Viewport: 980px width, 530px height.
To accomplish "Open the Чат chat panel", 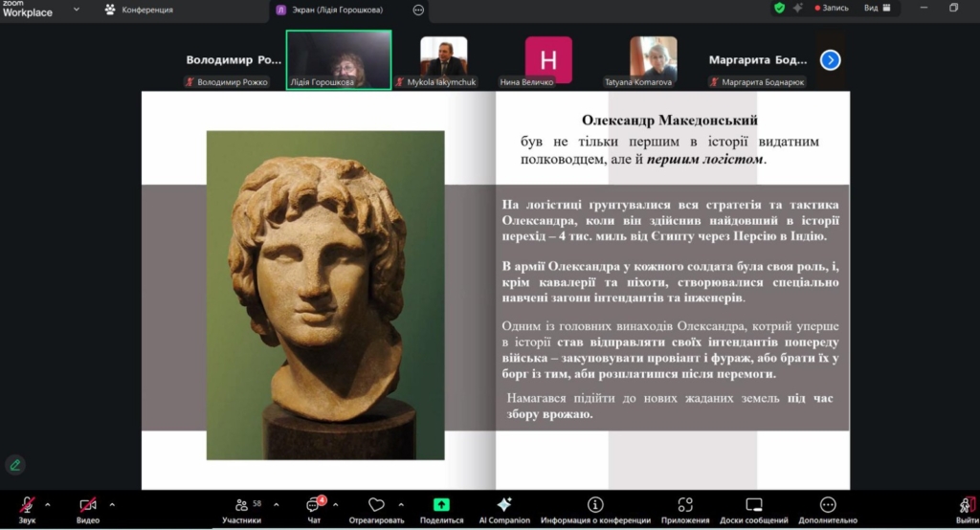I will [312, 508].
